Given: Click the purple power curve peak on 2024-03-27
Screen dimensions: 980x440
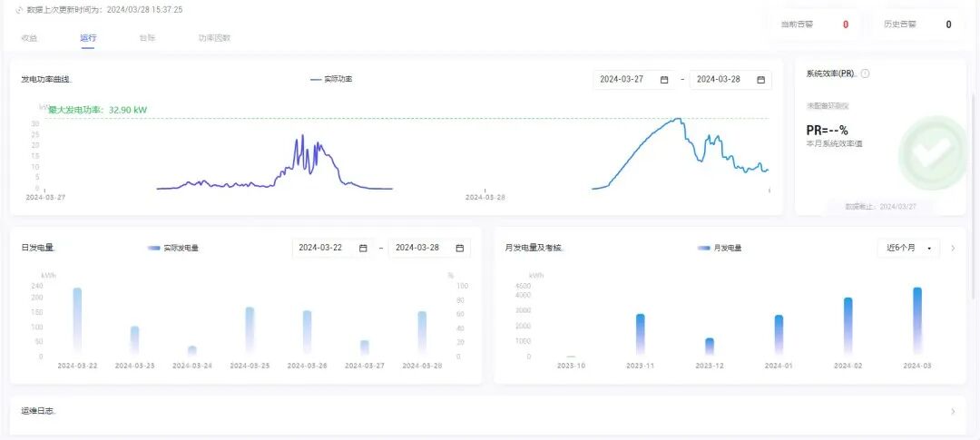Looking at the screenshot, I should pos(303,135).
